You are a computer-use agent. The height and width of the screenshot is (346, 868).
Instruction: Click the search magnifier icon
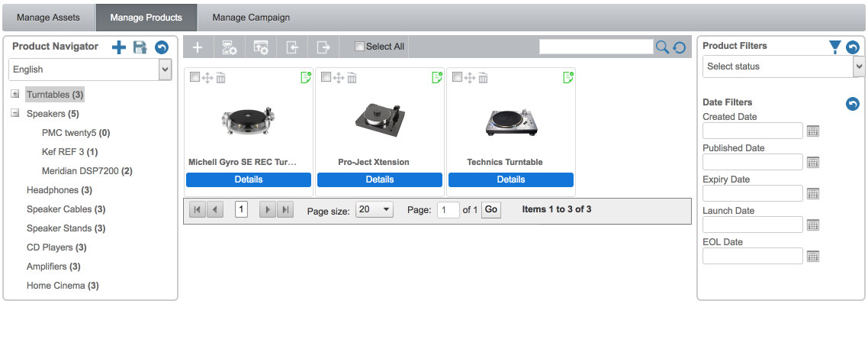point(662,47)
